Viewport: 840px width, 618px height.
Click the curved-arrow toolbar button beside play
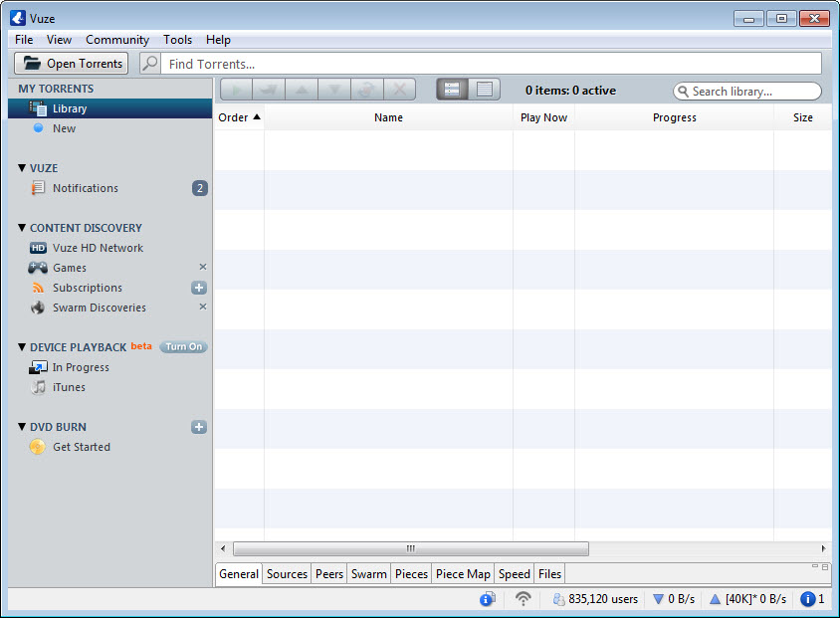[269, 90]
